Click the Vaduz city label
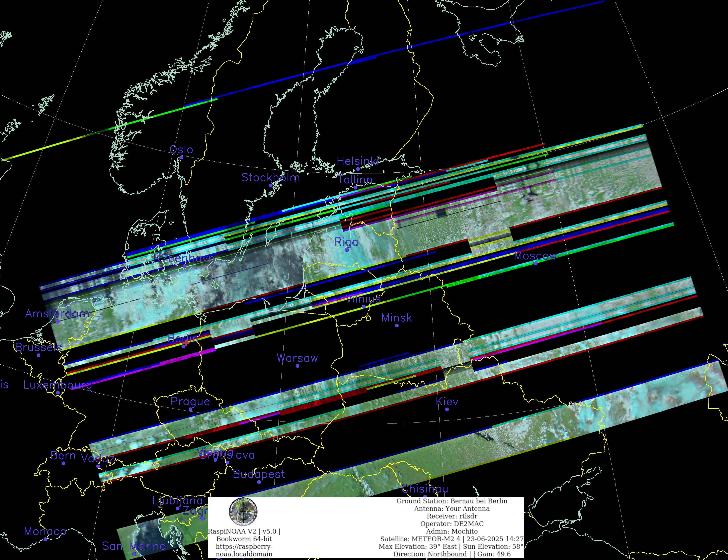The width and height of the screenshot is (728, 560). 98,458
